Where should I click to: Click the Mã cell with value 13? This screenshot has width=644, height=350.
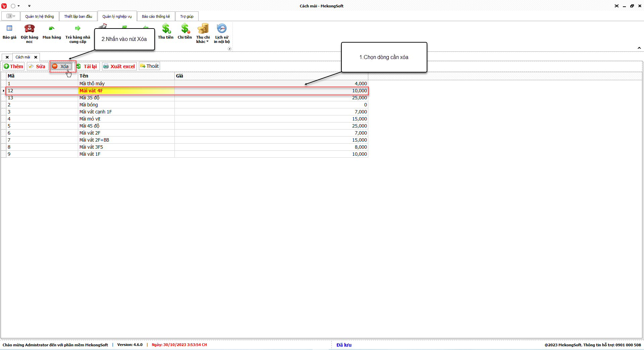point(42,98)
